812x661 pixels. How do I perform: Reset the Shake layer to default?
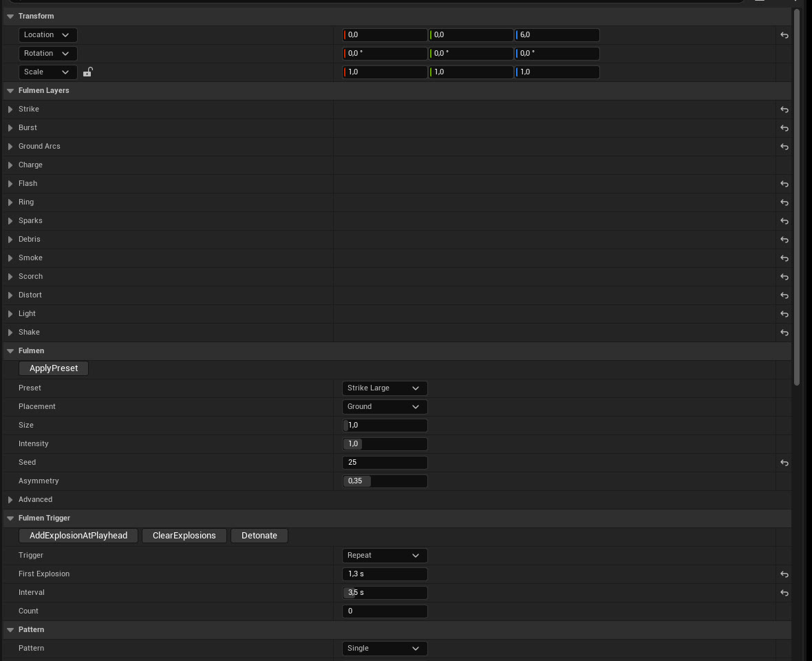[x=784, y=333]
